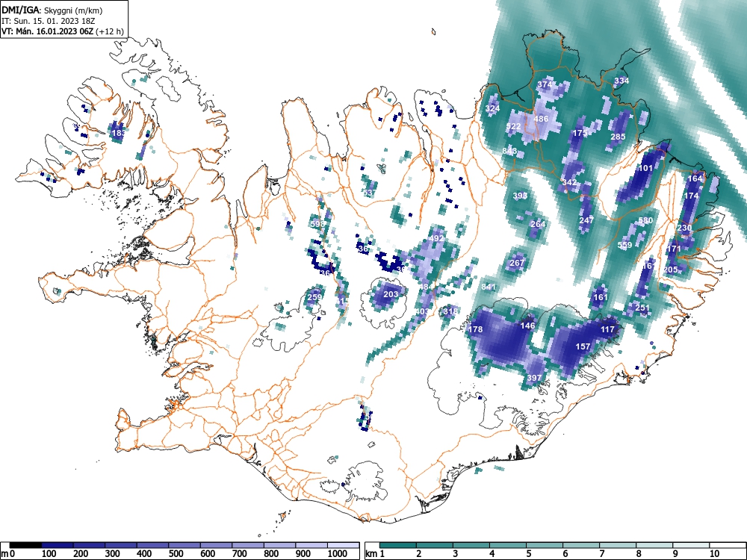Click the legend swatch between km 5 and 6

[544, 545]
